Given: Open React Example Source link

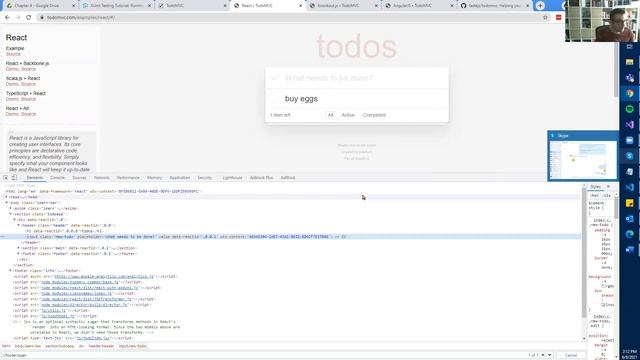Looking at the screenshot, I should pos(13,54).
